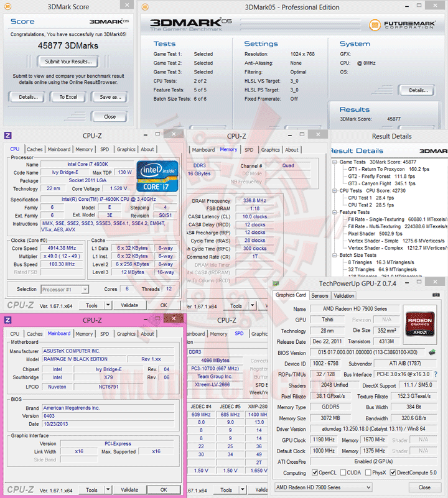Toggle the CUDA checkbox in GPU-Z
Viewport: 448px width, 498px height.
click(343, 473)
